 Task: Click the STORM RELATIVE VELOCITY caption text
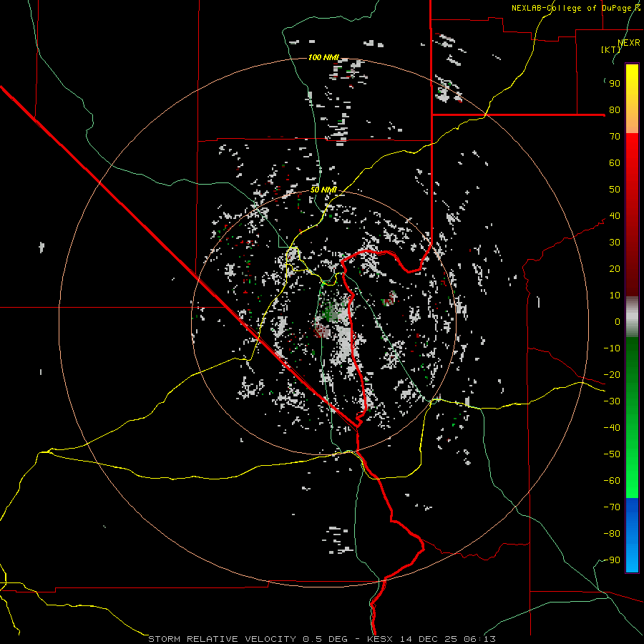(x=222, y=639)
